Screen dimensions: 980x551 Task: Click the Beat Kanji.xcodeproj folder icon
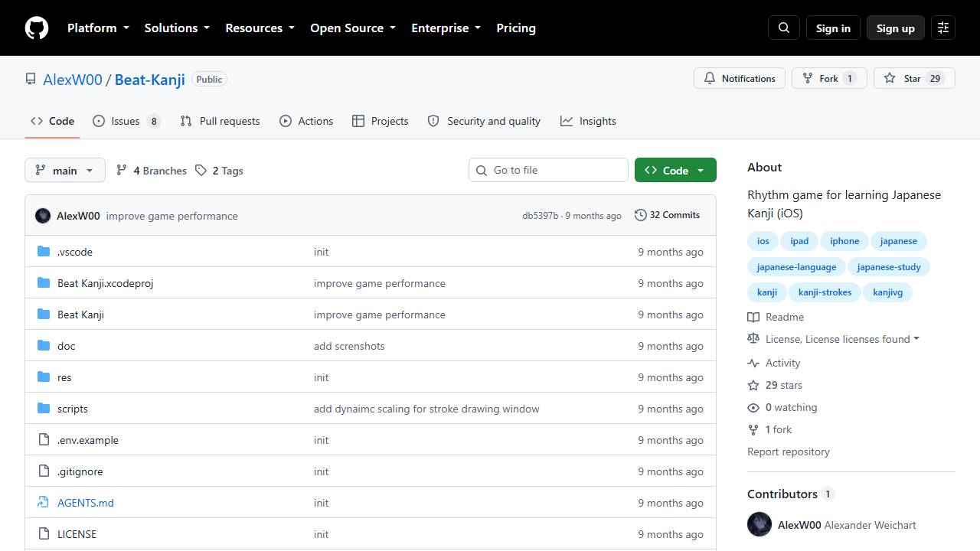point(44,283)
